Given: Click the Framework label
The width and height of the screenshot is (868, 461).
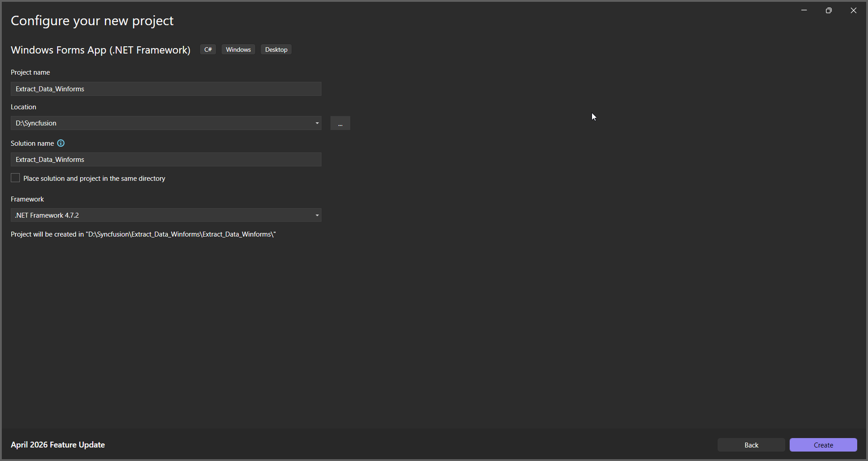Looking at the screenshot, I should coord(27,199).
